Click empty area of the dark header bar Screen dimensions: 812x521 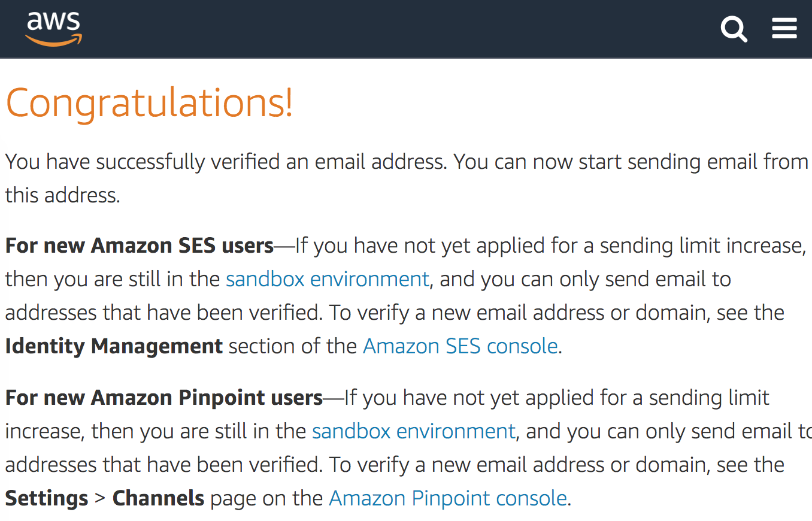pyautogui.click(x=401, y=29)
